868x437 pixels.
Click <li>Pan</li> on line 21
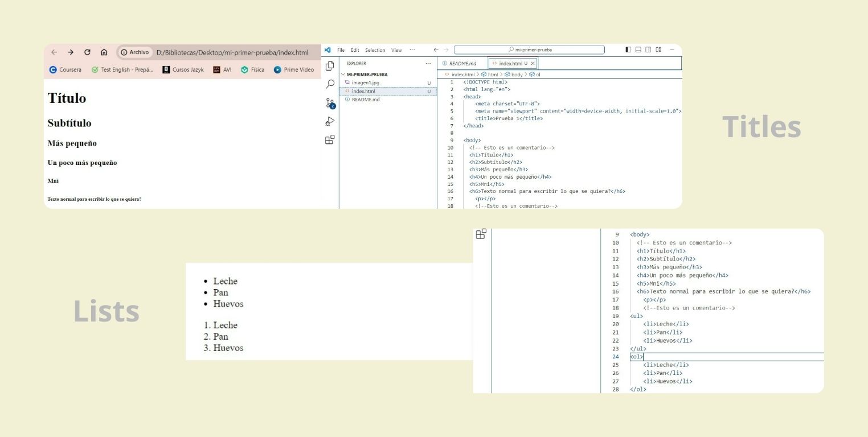click(662, 332)
